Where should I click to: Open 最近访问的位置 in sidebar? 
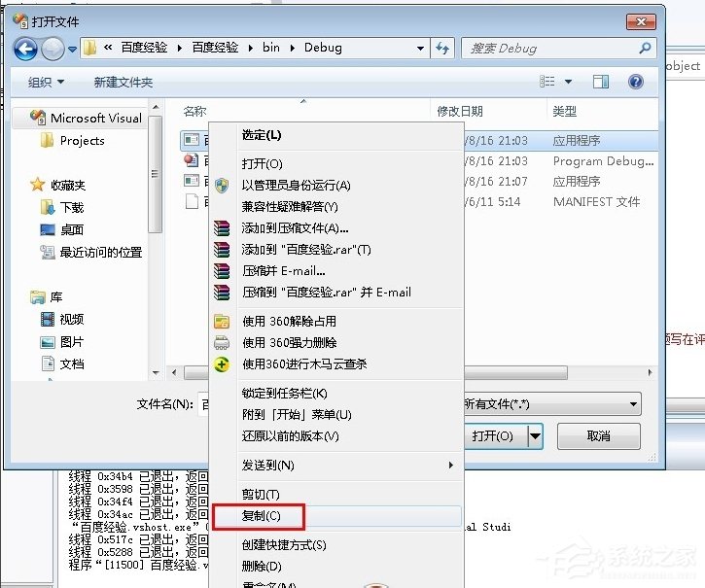tap(100, 252)
